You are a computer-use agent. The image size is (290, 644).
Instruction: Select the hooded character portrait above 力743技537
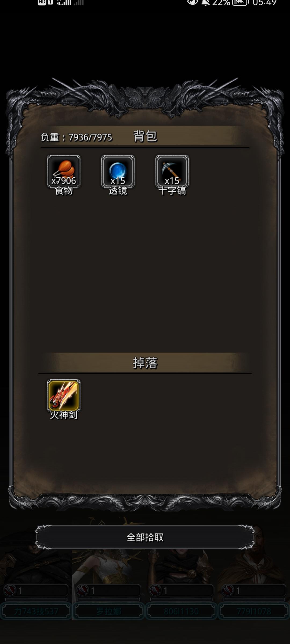tap(36, 566)
